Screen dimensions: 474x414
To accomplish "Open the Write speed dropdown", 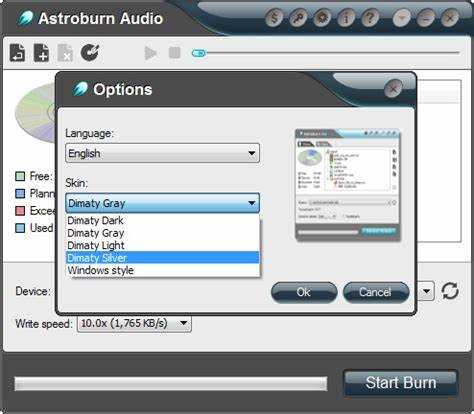I will pos(134,323).
